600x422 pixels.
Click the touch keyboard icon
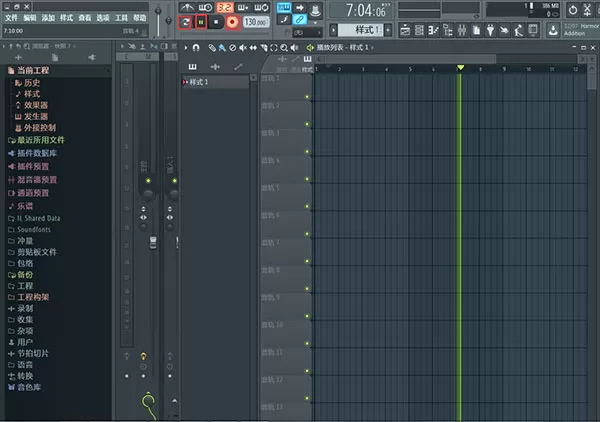point(533,30)
